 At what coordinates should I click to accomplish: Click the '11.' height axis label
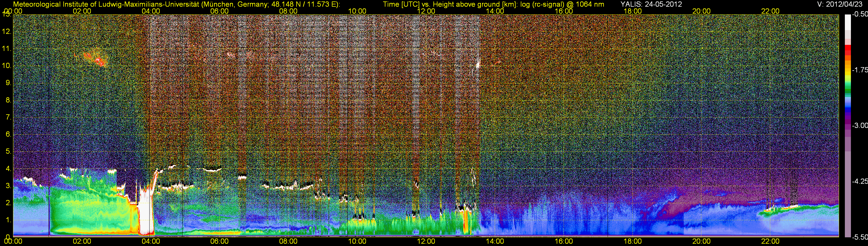tap(7, 49)
